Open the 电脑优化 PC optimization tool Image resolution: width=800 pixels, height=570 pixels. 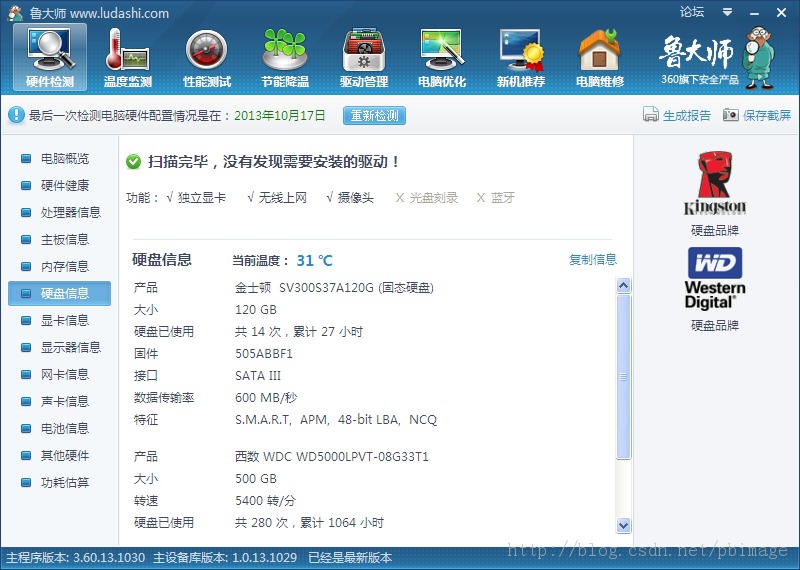[442, 58]
